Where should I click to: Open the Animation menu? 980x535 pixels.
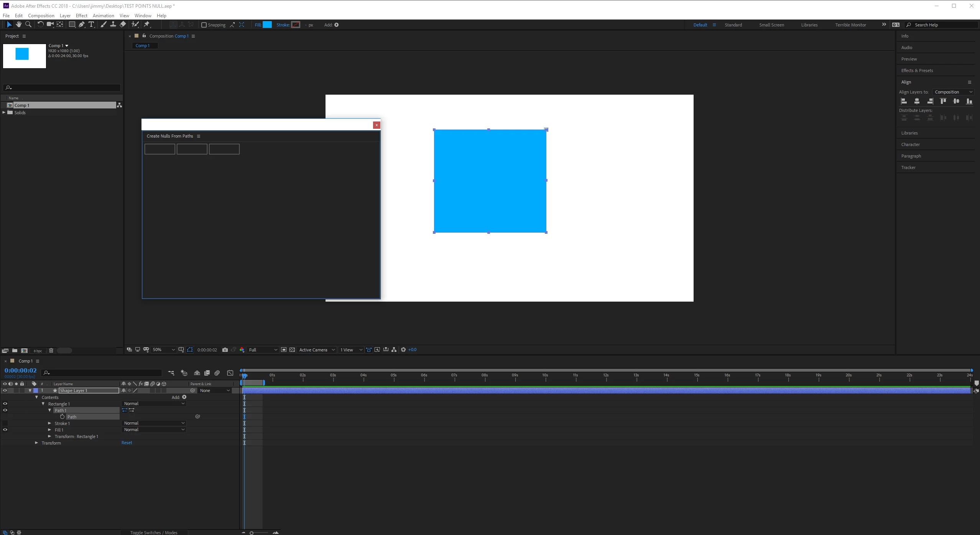click(103, 16)
